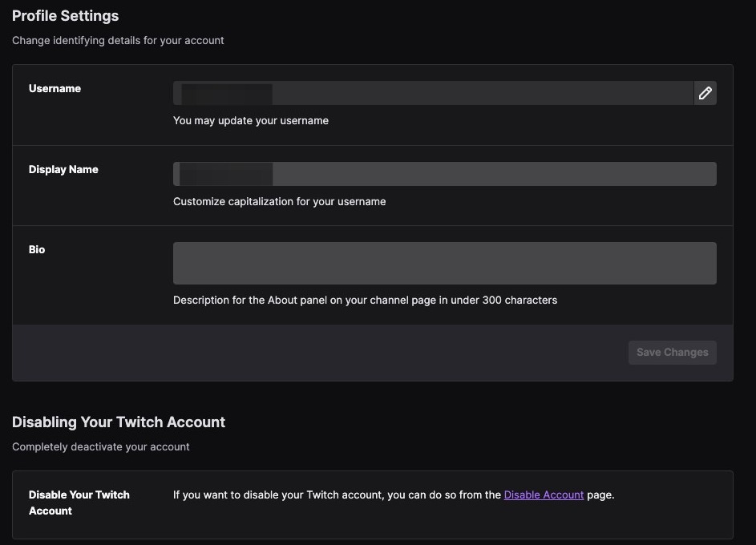Click 'Change identifying details for your account' subtitle
The height and width of the screenshot is (545, 756).
pos(118,40)
